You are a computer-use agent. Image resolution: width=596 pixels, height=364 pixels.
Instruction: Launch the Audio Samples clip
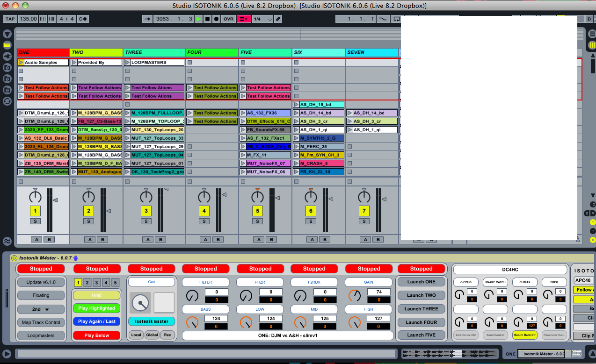21,62
